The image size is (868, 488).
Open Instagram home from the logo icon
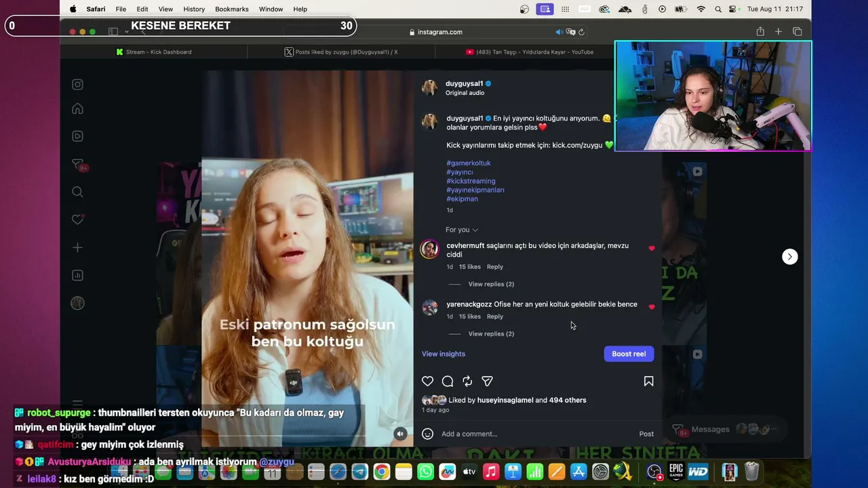(77, 85)
